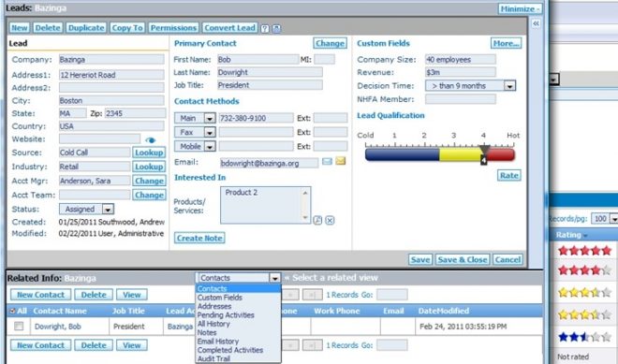Screen dimensions: 618x364
Task: Click the Create Note button
Action: click(199, 238)
